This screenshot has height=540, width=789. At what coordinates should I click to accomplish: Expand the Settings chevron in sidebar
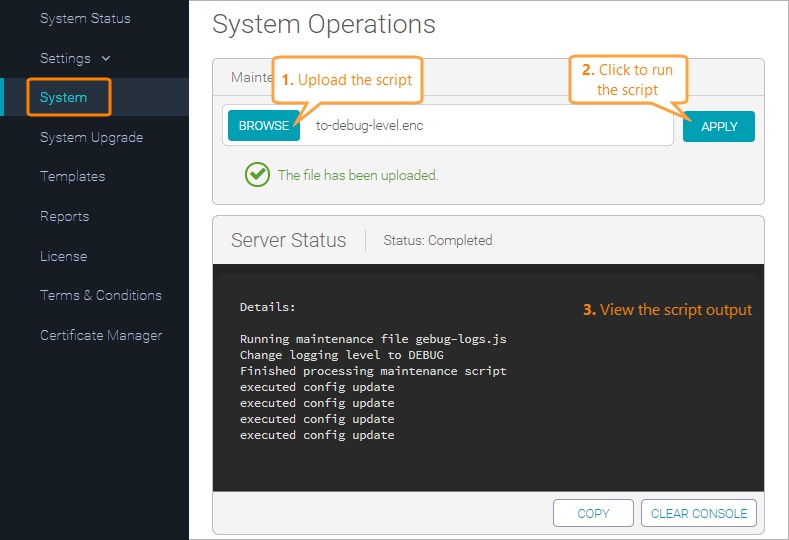point(106,59)
